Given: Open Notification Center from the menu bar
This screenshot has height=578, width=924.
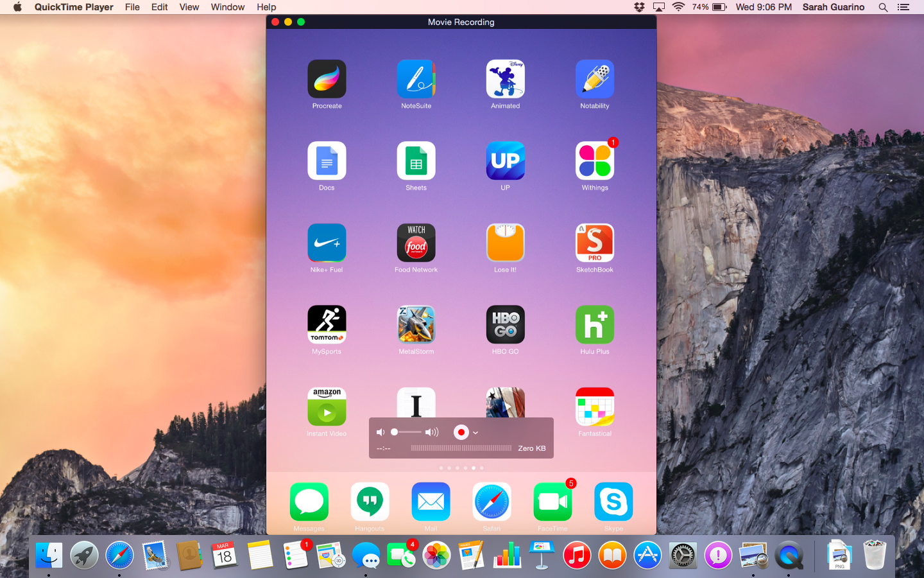Looking at the screenshot, I should (903, 7).
